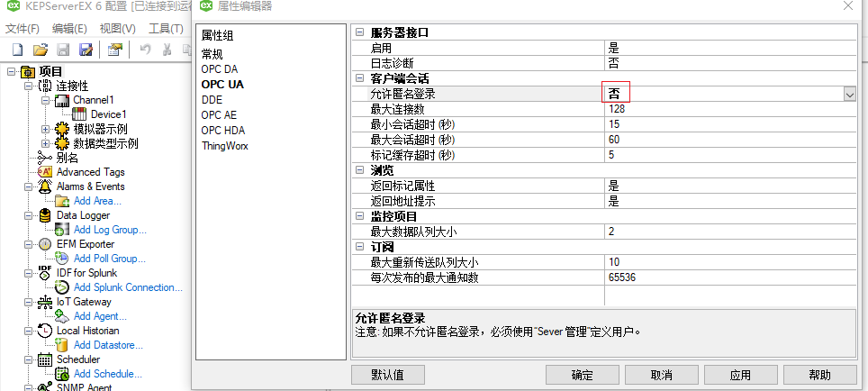The height and width of the screenshot is (391, 868).
Task: Open the 编辑(E) menu
Action: click(x=69, y=29)
